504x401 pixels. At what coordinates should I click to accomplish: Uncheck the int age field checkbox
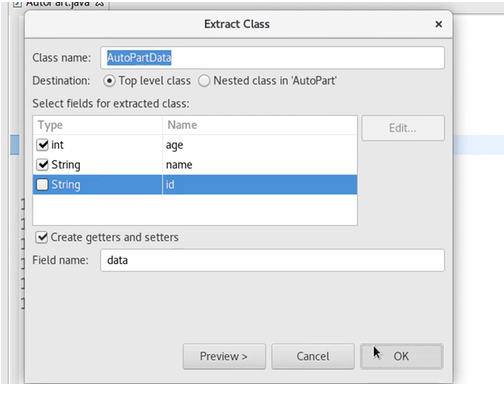pyautogui.click(x=43, y=145)
